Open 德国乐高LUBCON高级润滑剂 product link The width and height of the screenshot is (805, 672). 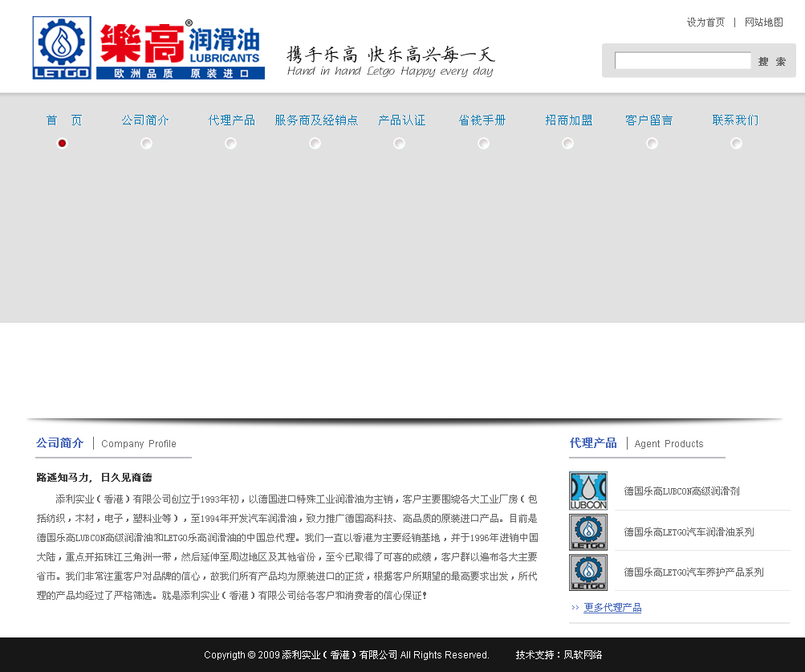[681, 491]
